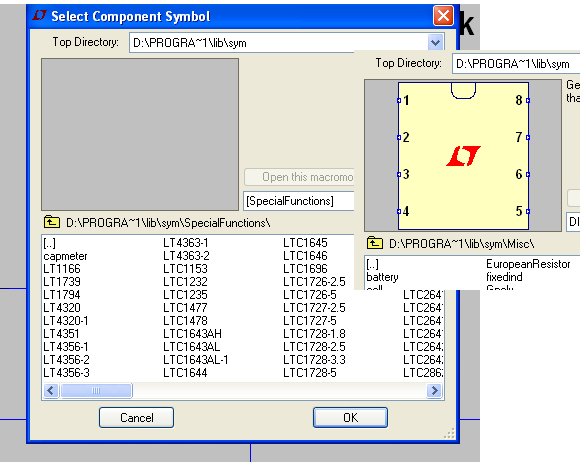Select LTC1643AL in the symbol list
Screen dimensions: 586x472
pyautogui.click(x=191, y=347)
